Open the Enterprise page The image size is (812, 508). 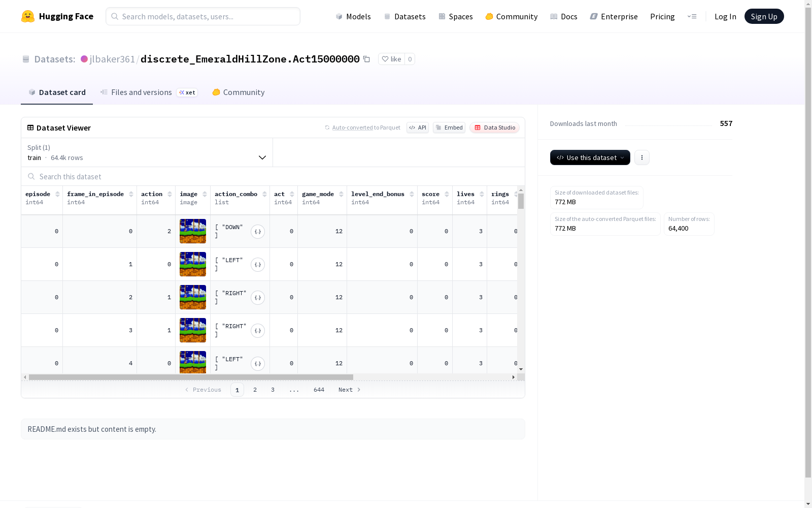(x=614, y=16)
